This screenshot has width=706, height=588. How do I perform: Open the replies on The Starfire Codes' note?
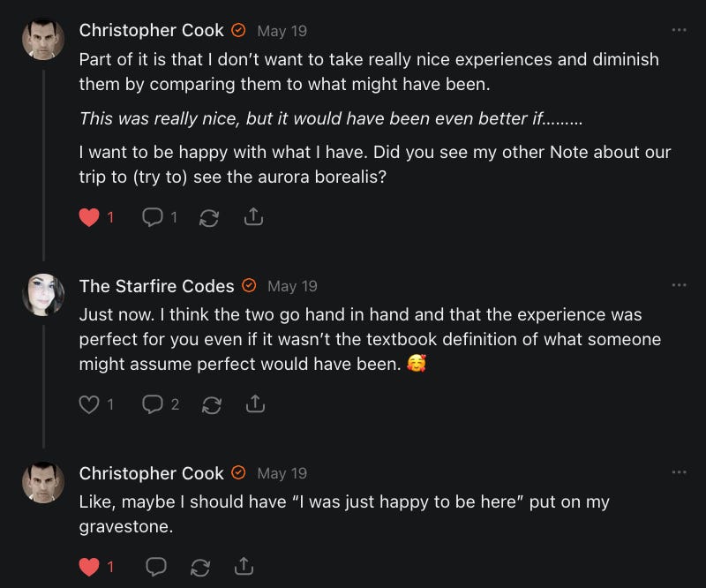[153, 404]
